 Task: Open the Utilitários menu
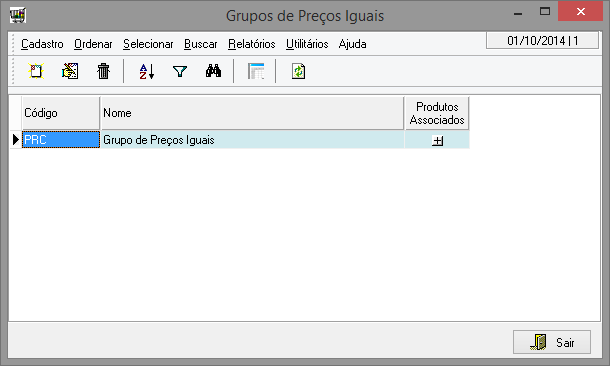[x=307, y=44]
